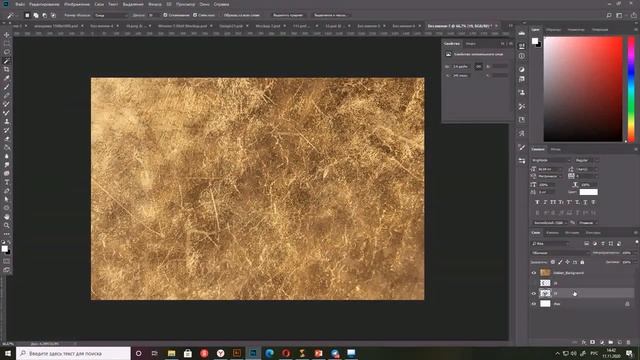Click the Delete layer trash icon

pos(629,342)
